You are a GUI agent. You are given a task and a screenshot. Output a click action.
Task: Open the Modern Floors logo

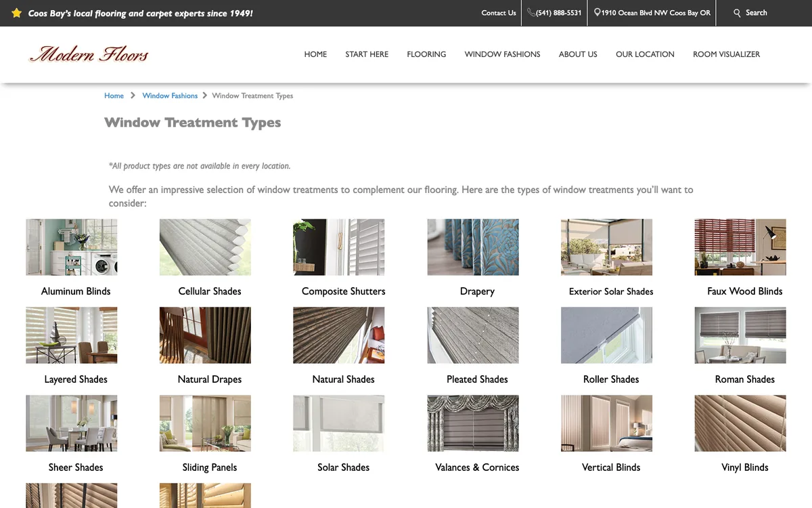tap(89, 54)
